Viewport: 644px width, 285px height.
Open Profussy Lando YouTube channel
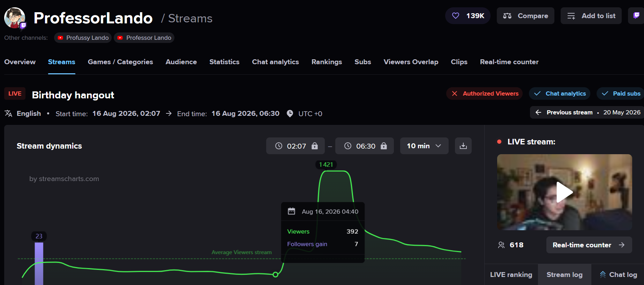coord(83,38)
